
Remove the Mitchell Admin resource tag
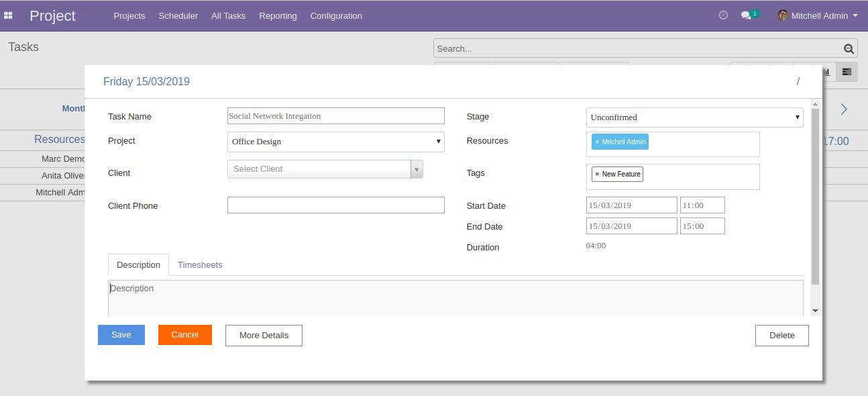point(597,142)
